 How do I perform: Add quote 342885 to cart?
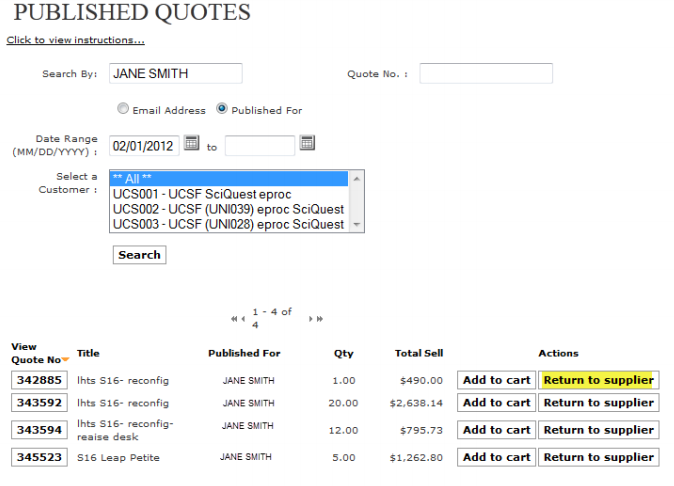click(x=496, y=380)
